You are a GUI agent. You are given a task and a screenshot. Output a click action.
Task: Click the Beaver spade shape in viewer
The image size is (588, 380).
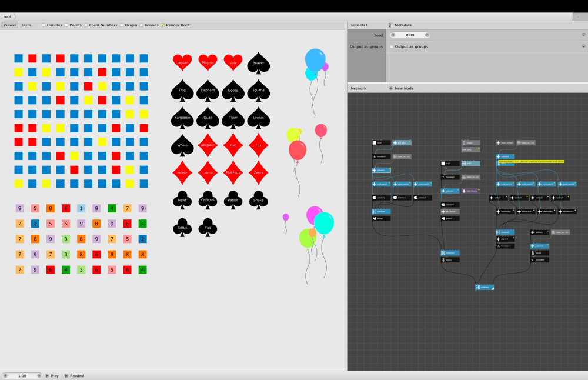(x=258, y=62)
